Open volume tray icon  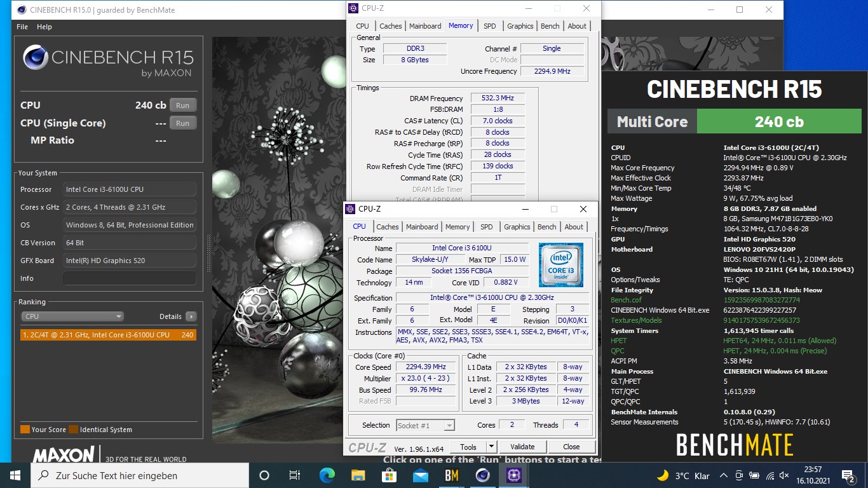click(785, 475)
